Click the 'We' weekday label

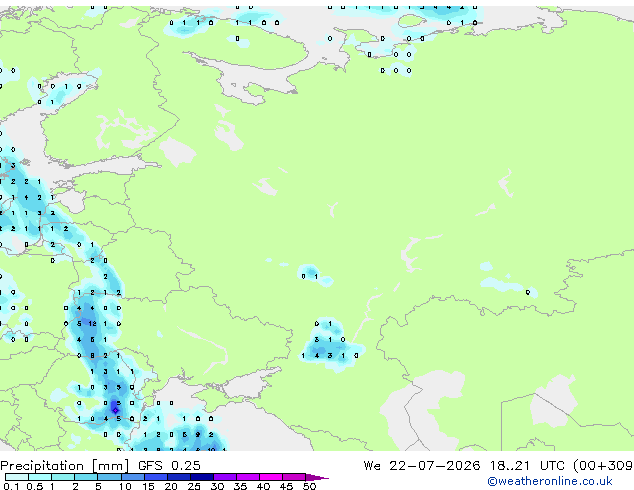click(x=372, y=466)
